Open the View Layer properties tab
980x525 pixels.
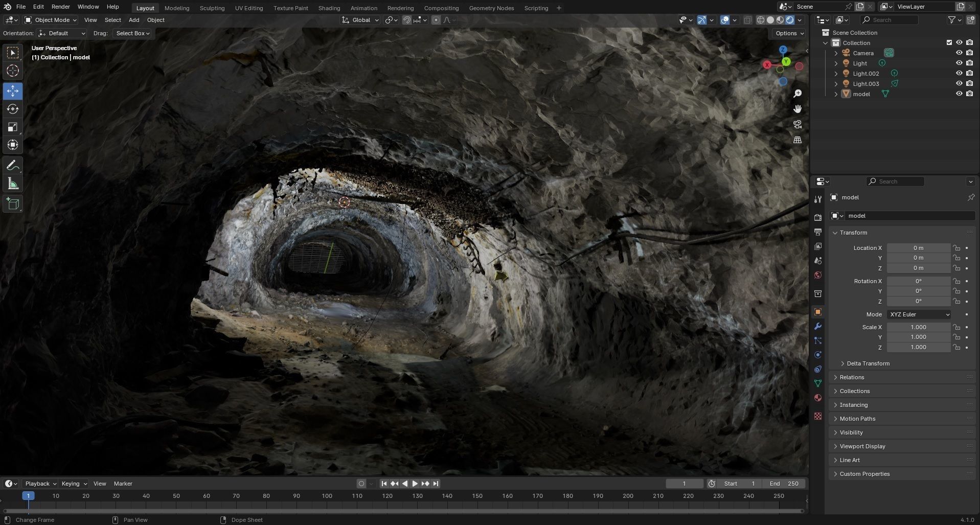pos(818,246)
